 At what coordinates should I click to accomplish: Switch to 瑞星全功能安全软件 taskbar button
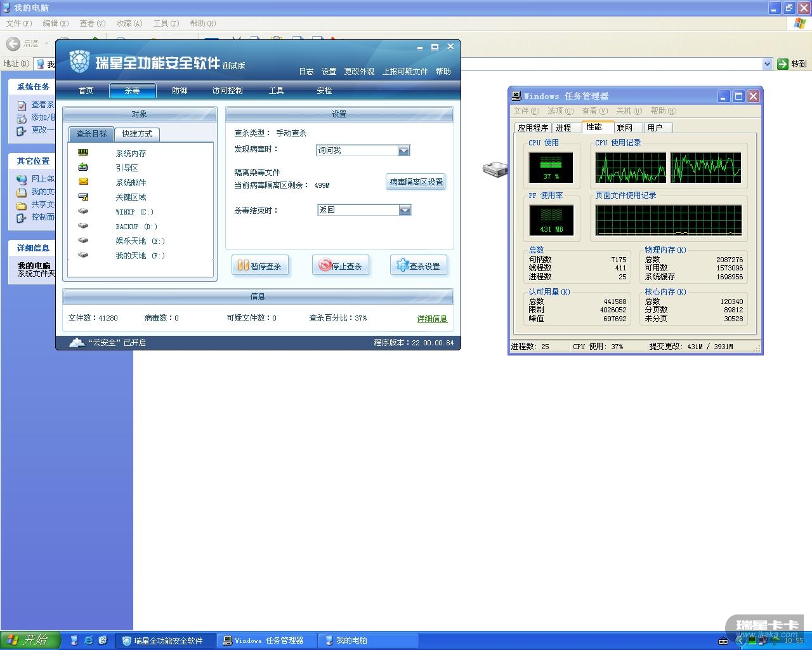[166, 640]
